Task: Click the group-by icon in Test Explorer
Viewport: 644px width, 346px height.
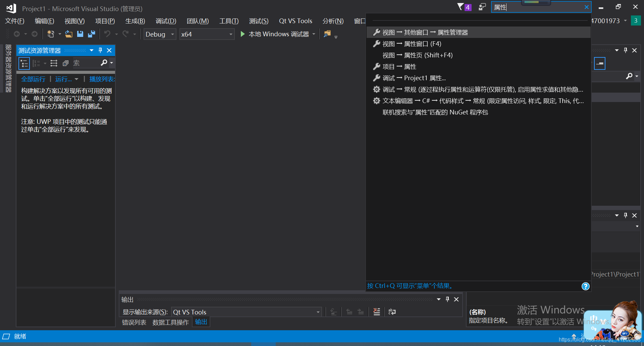Action: click(36, 63)
